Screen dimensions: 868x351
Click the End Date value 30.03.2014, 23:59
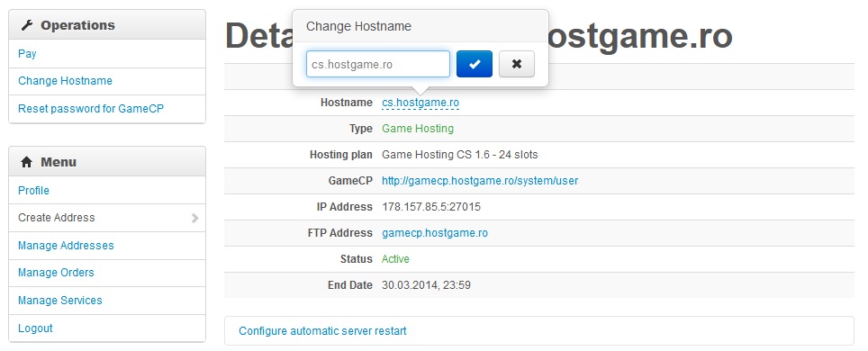[426, 285]
